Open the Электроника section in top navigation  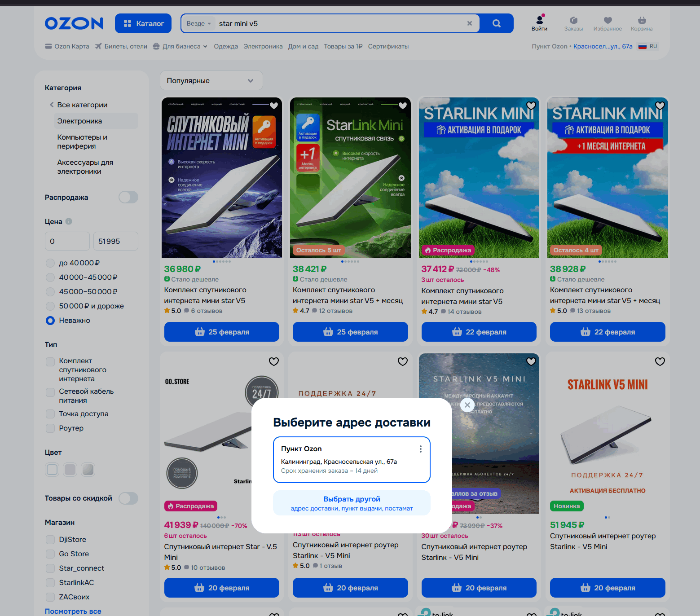263,46
